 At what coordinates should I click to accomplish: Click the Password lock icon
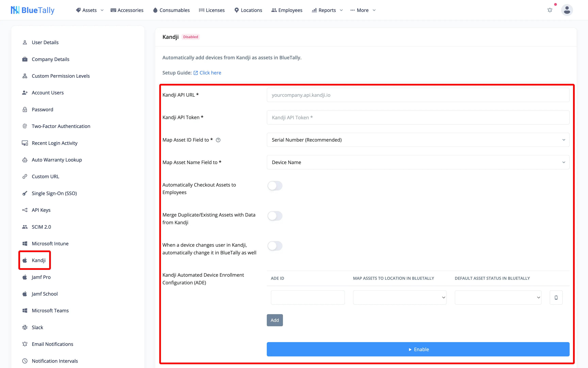[25, 110]
